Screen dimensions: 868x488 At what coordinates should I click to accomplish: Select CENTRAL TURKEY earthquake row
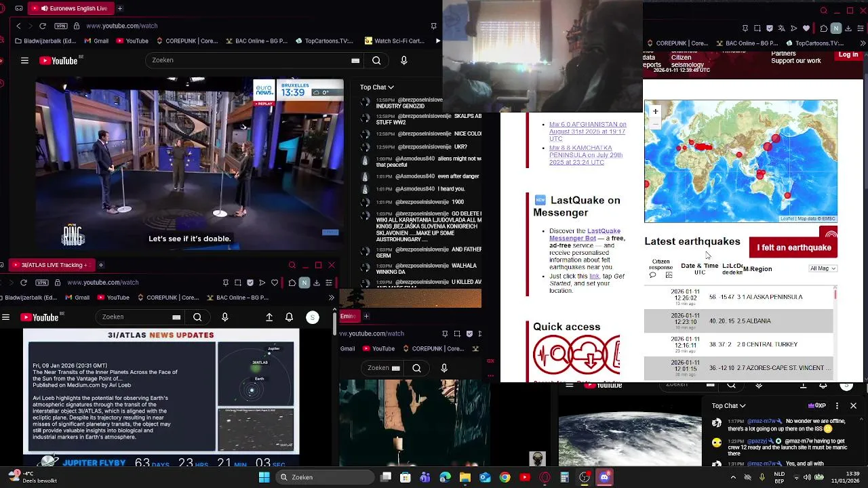pos(738,344)
